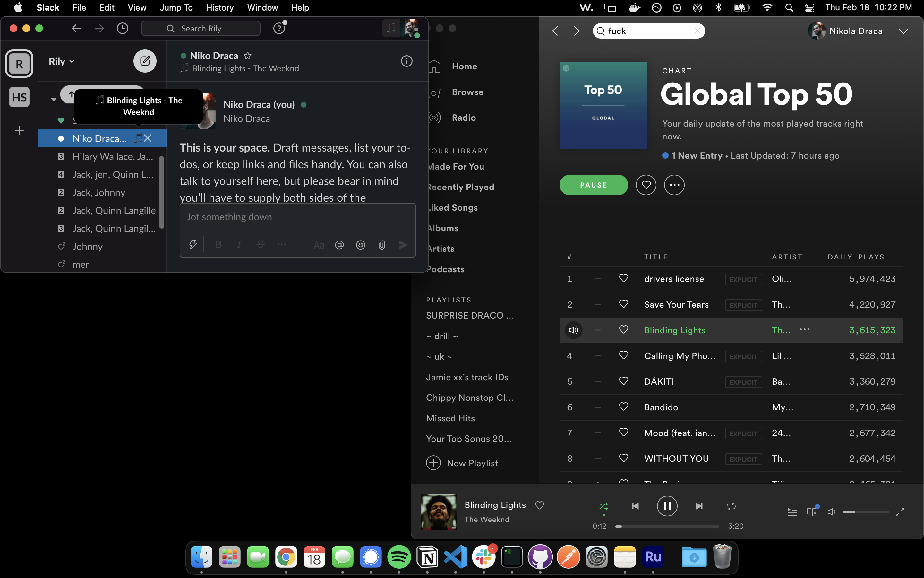The width and height of the screenshot is (924, 578).
Task: Add a workspace with plus icon
Action: (19, 130)
